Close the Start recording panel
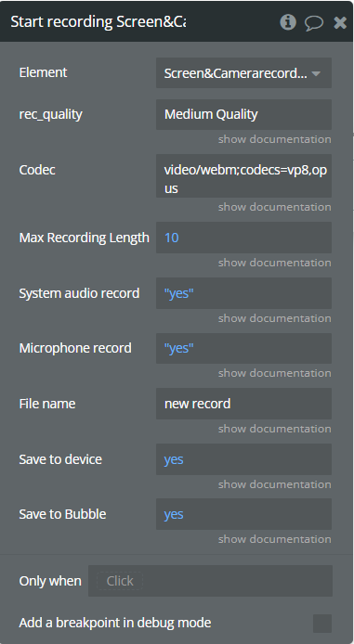 (340, 22)
